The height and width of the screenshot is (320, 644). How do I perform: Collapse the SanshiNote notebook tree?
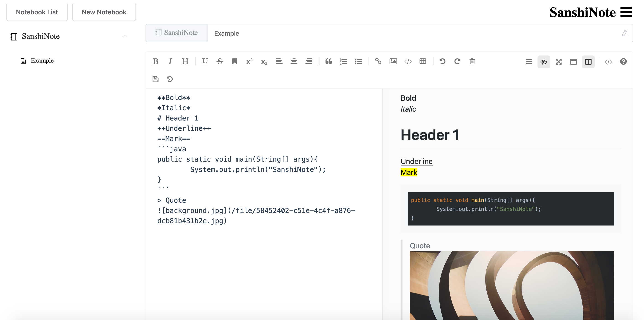click(x=125, y=36)
